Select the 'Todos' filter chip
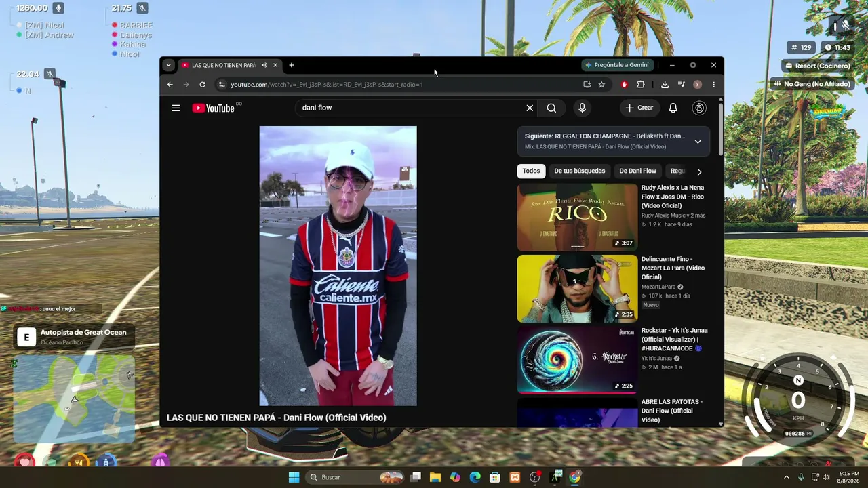Viewport: 868px width, 488px height. 531,171
